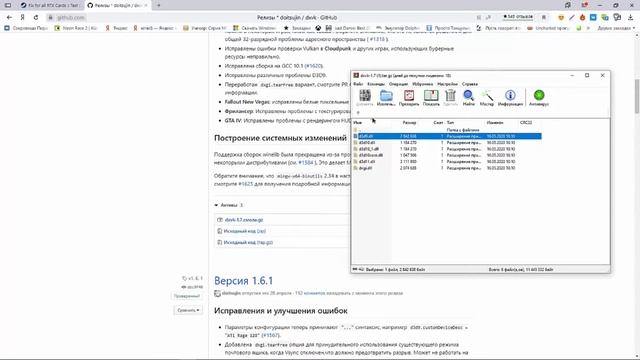The image size is (640, 360).
Task: Click the Add (Добавить) icon in WinRAR toolbar
Action: click(364, 98)
